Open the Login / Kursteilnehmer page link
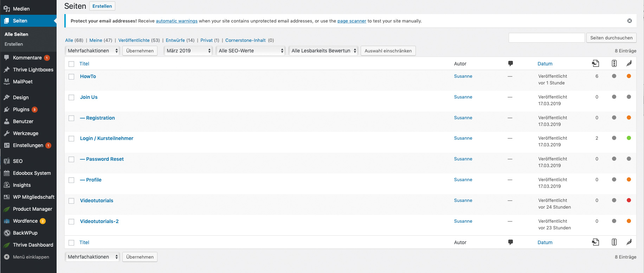This screenshot has height=273, width=644. 107,138
